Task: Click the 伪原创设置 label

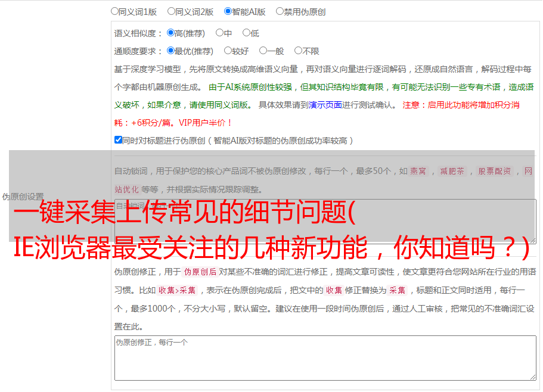Action: pos(23,197)
